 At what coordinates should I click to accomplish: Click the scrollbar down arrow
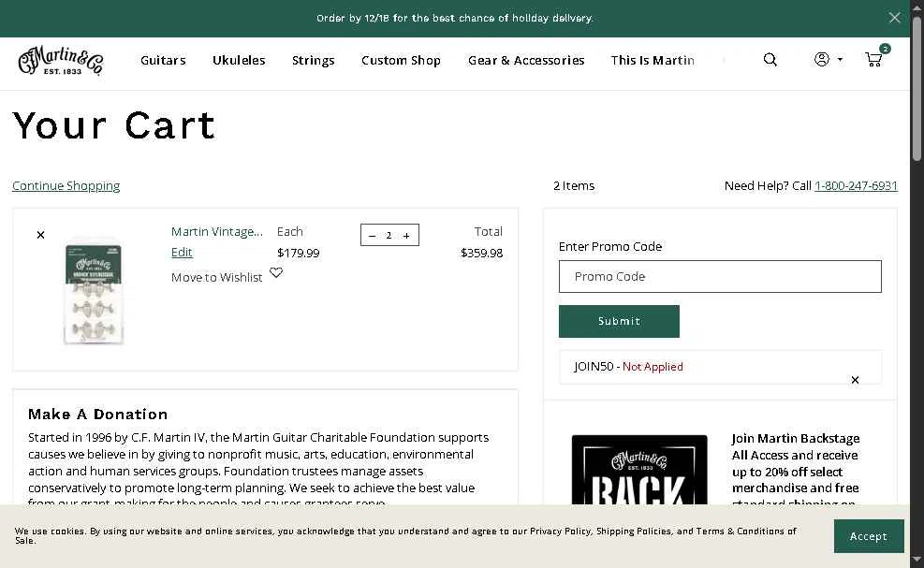coord(917,560)
